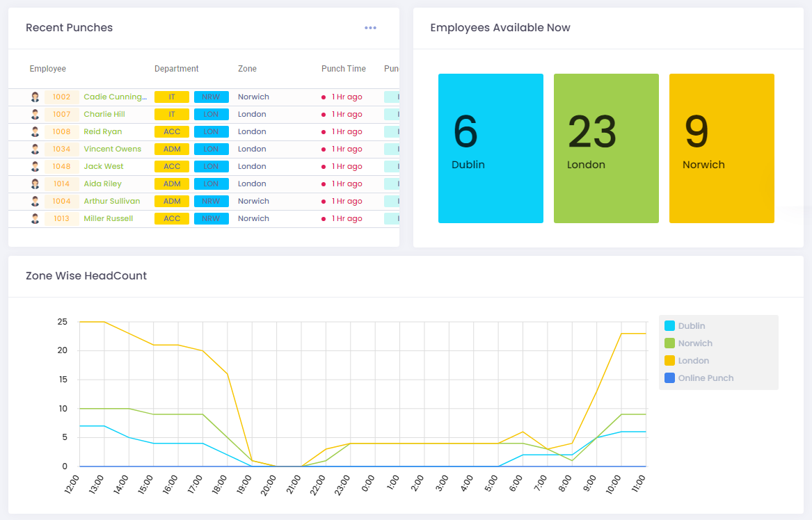Click the Norwich zone cell for Cadie Cunningham
The image size is (812, 520).
[253, 97]
